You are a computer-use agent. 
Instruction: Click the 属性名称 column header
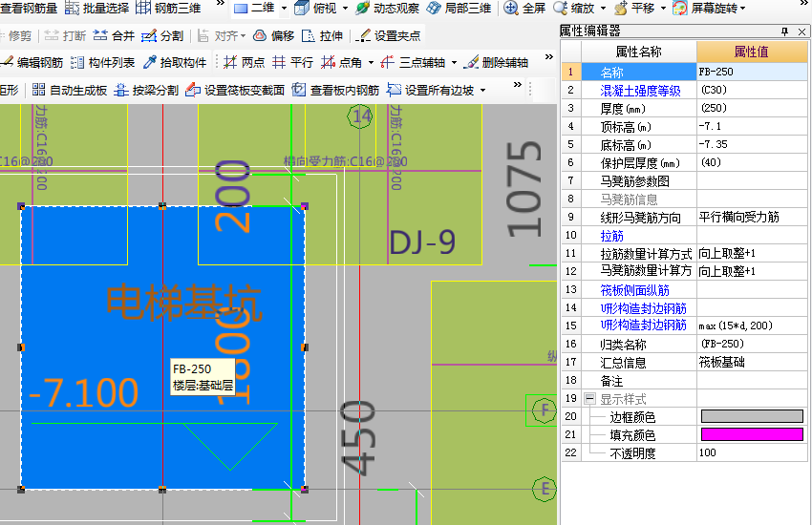(x=638, y=52)
